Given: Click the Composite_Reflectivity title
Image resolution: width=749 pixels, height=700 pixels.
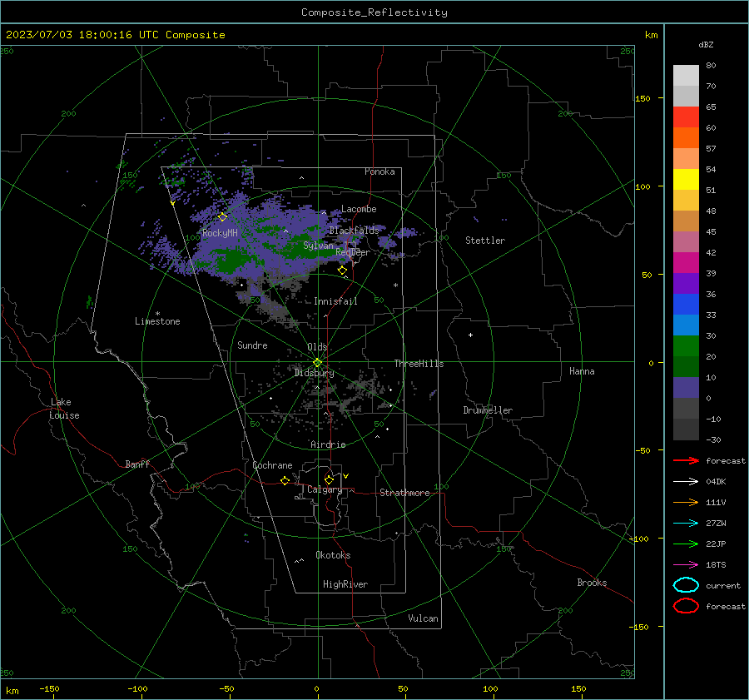Looking at the screenshot, I should (x=374, y=12).
